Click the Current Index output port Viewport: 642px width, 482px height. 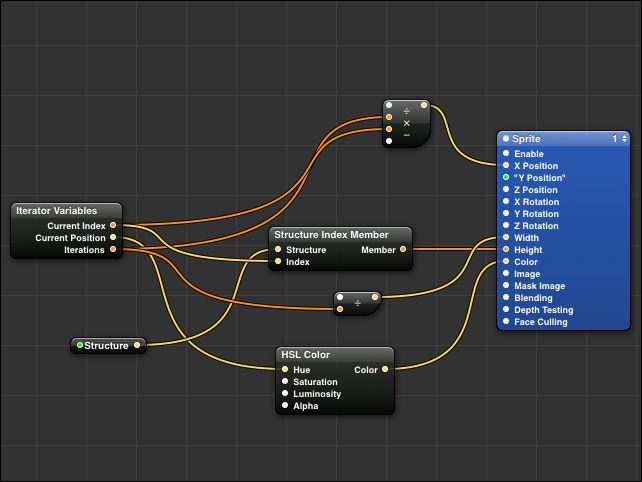(113, 226)
